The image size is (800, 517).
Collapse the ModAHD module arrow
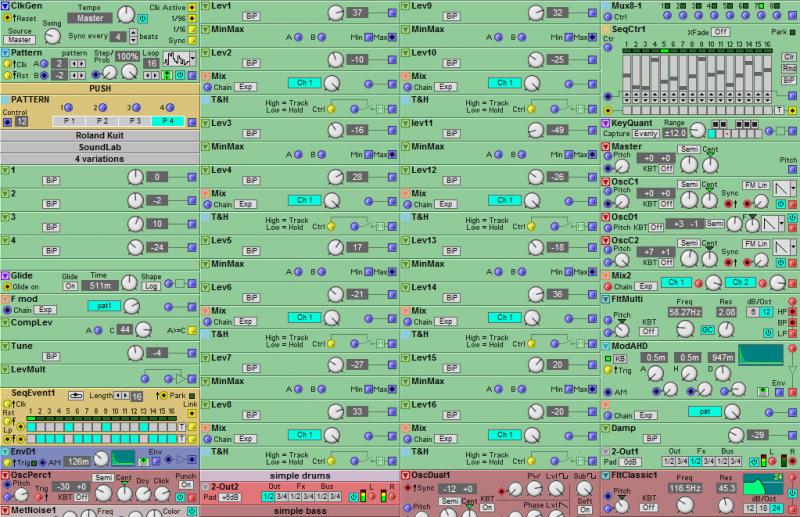[x=606, y=346]
